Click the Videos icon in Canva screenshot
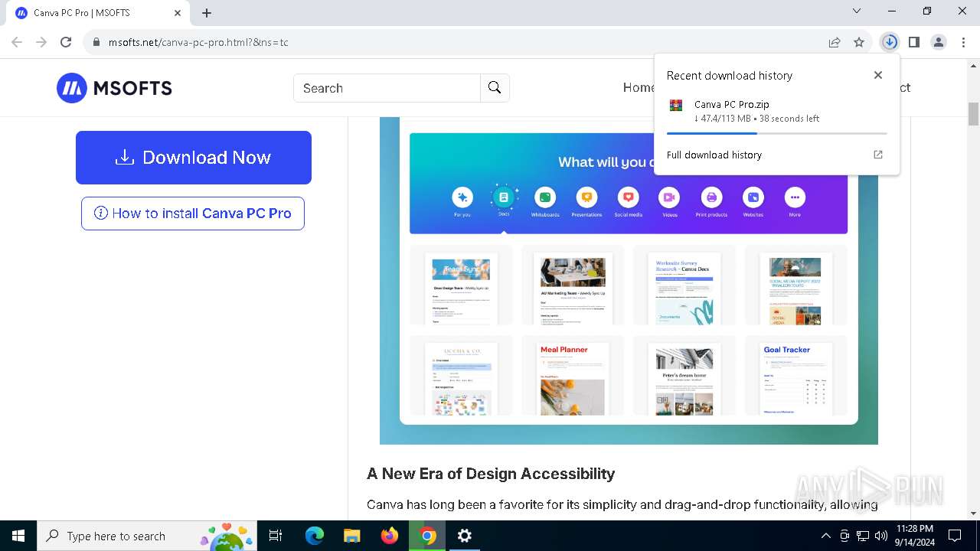Viewport: 980px width, 551px height. [670, 197]
